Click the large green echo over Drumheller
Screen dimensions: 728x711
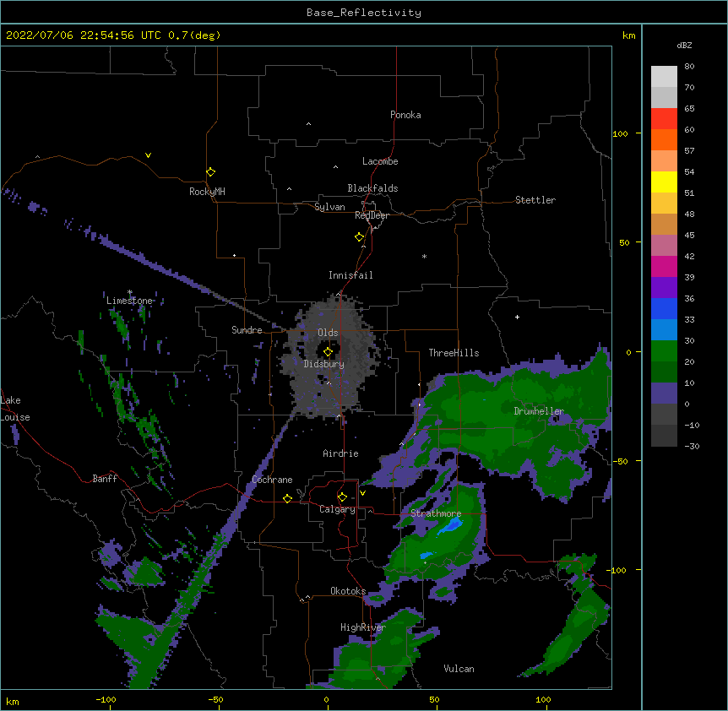[x=511, y=418]
